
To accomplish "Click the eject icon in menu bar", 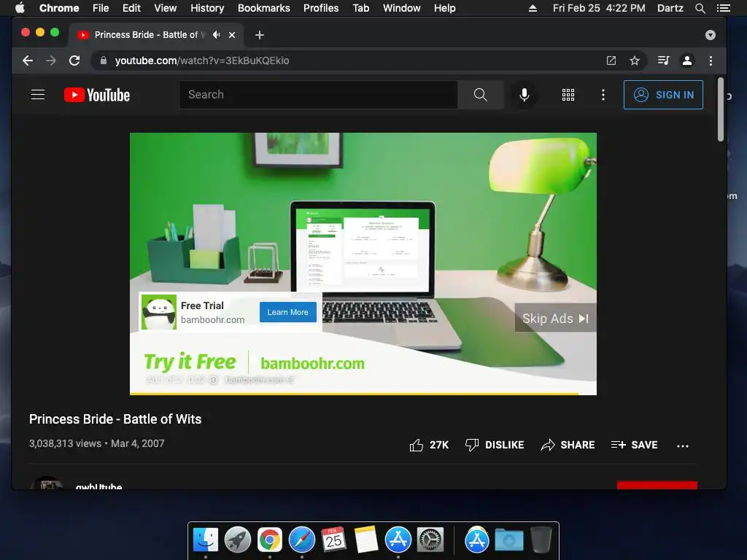I will pyautogui.click(x=533, y=8).
